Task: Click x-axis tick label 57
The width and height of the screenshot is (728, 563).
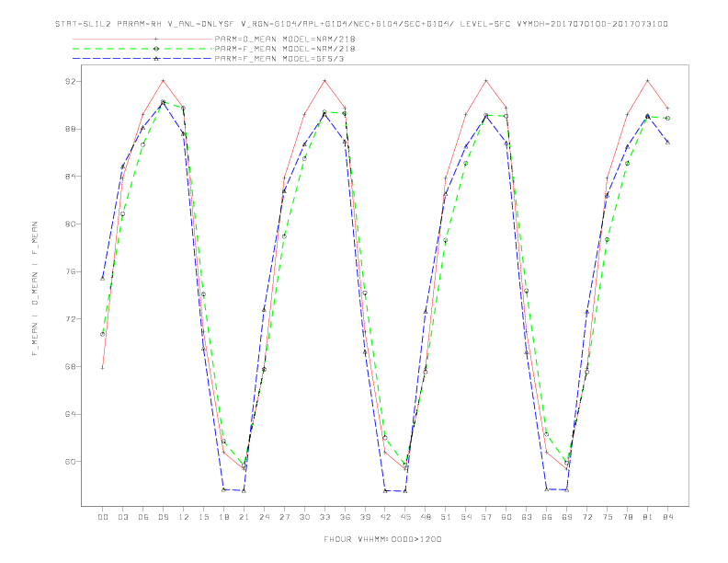Action: click(486, 517)
